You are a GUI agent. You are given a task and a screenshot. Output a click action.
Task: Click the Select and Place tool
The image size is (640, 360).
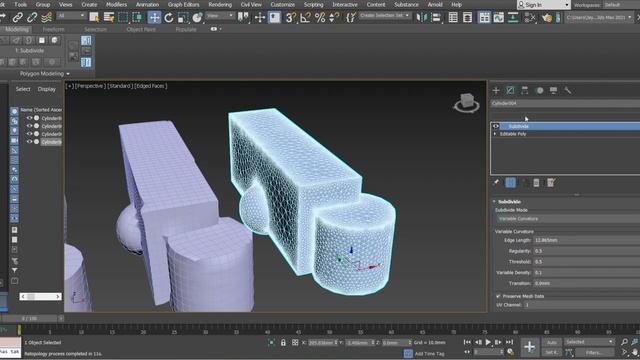coord(198,17)
